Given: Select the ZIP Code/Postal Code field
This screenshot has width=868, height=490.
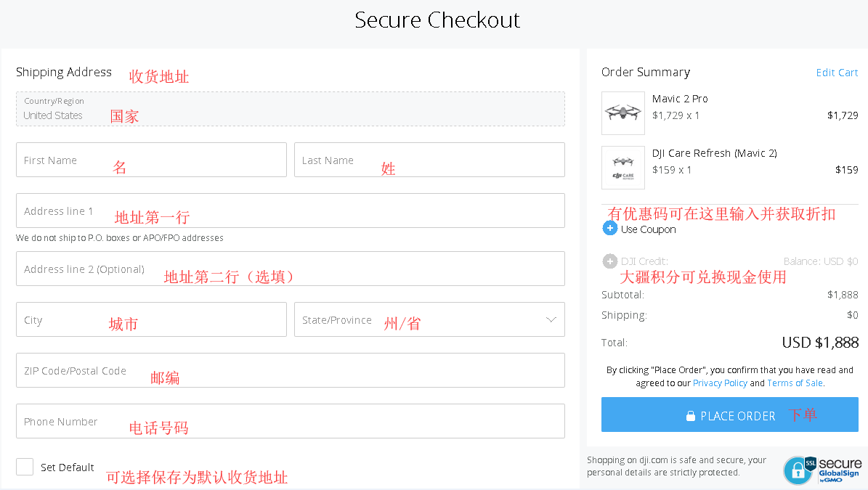Looking at the screenshot, I should [x=291, y=370].
